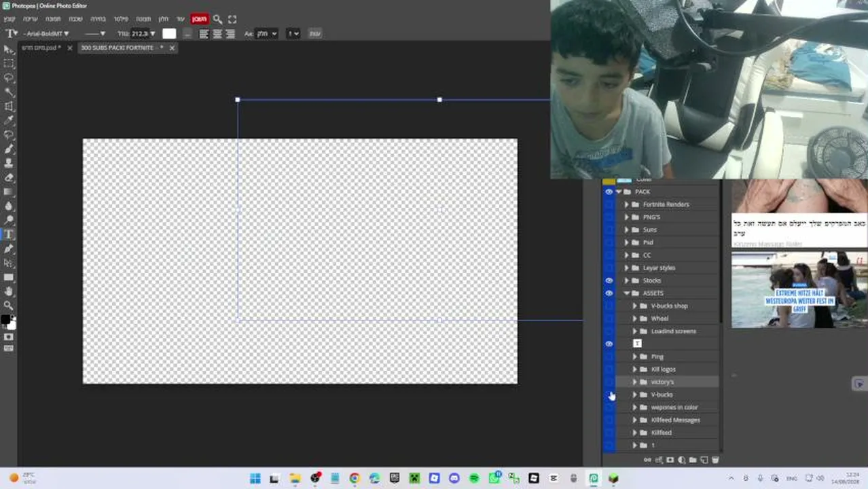Add raster mask icon in layers panel
Viewport: 868px width, 489px height.
coord(670,460)
